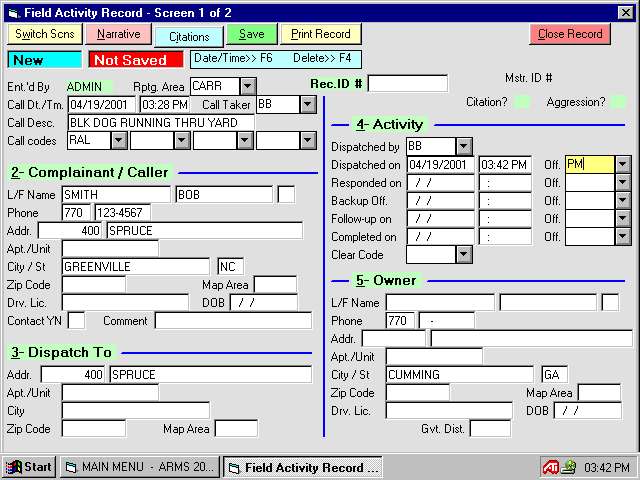Click the Call date field 04/19/2001
Viewport: 640px width, 480px height.
pyautogui.click(x=101, y=104)
